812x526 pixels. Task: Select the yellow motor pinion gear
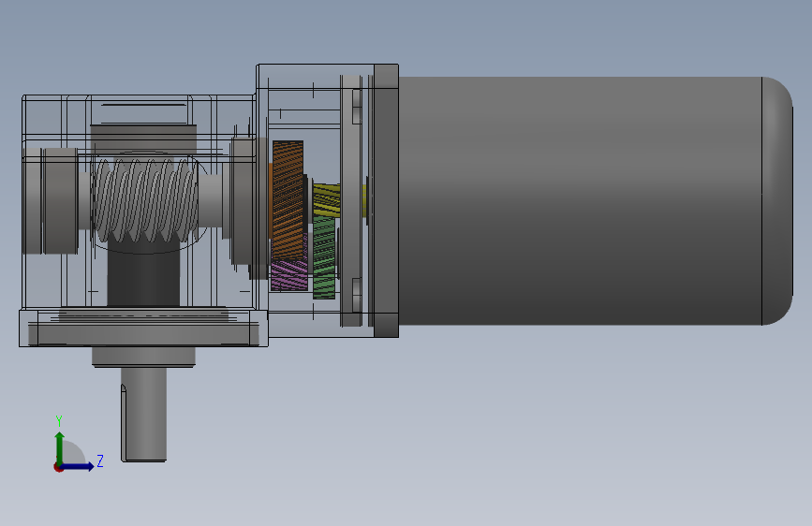326,200
